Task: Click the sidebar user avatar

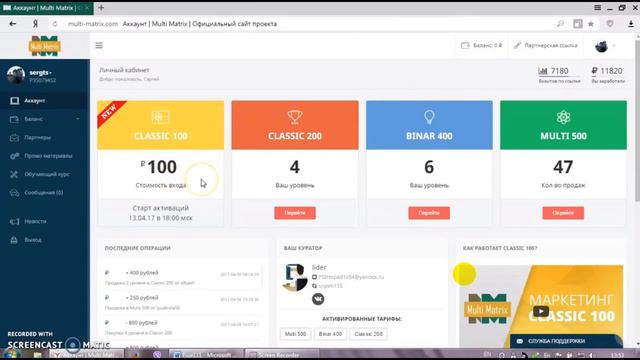Action: [16, 75]
